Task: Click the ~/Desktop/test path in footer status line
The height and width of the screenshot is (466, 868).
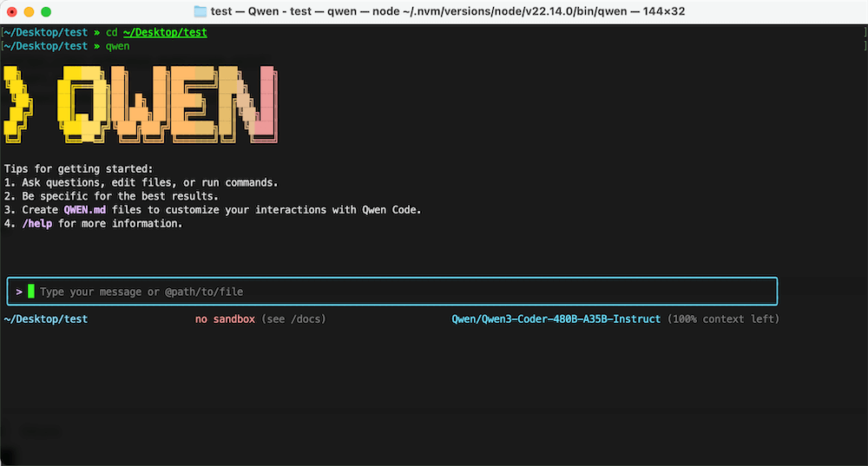Action: click(46, 319)
